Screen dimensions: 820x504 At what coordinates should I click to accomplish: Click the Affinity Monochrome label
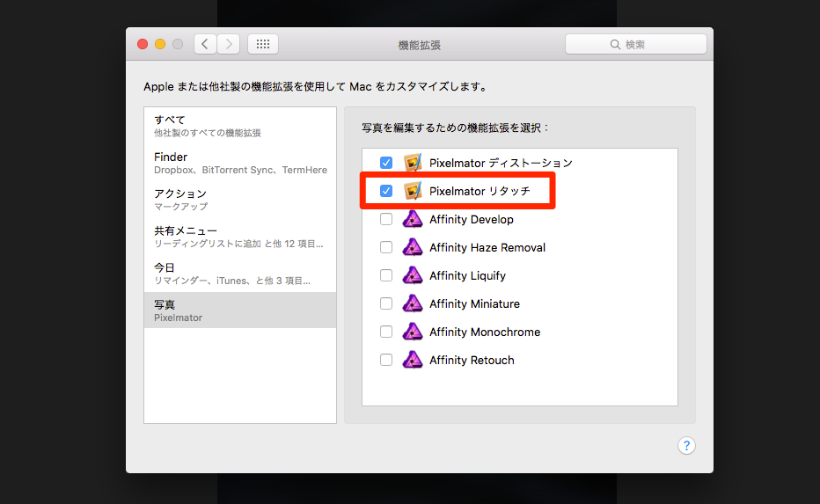485,332
